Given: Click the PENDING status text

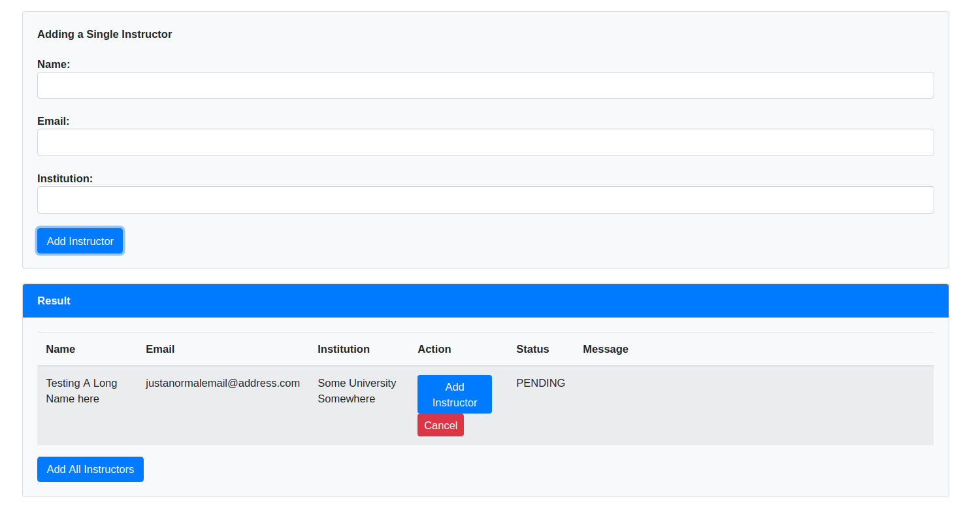Looking at the screenshot, I should pos(540,383).
